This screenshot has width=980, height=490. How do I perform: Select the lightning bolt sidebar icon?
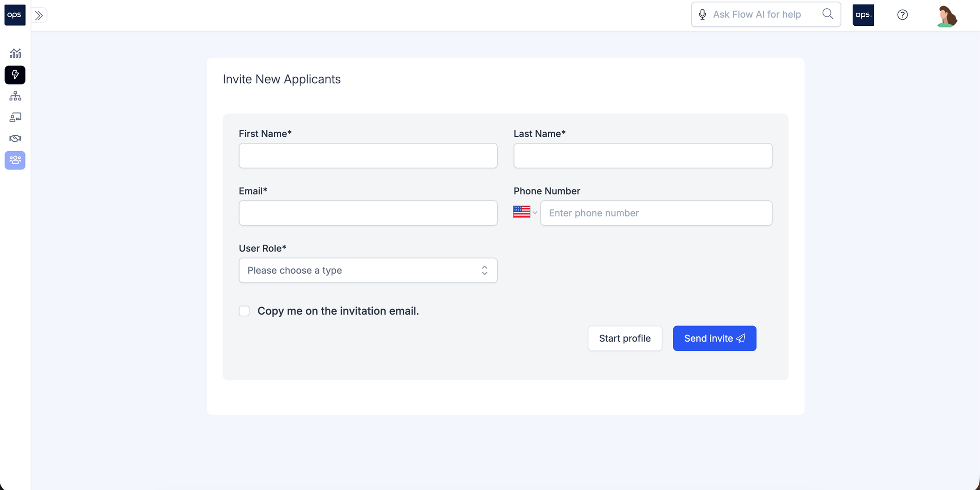point(15,75)
